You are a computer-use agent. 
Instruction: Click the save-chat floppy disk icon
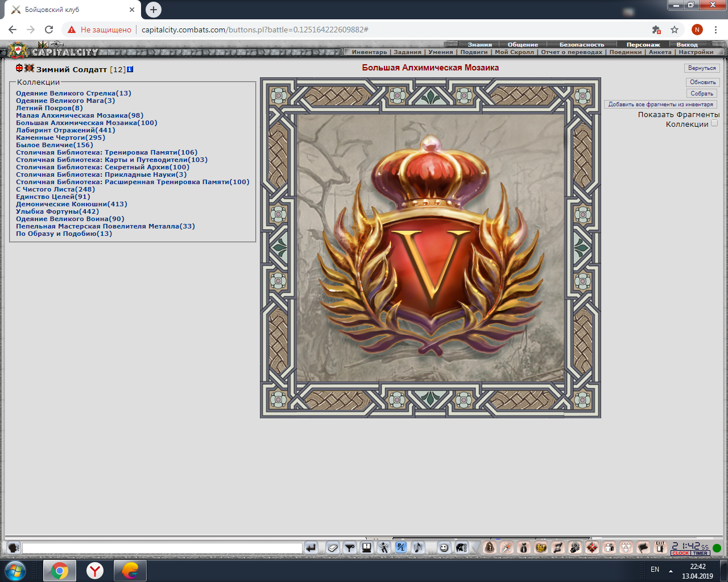pyautogui.click(x=367, y=548)
